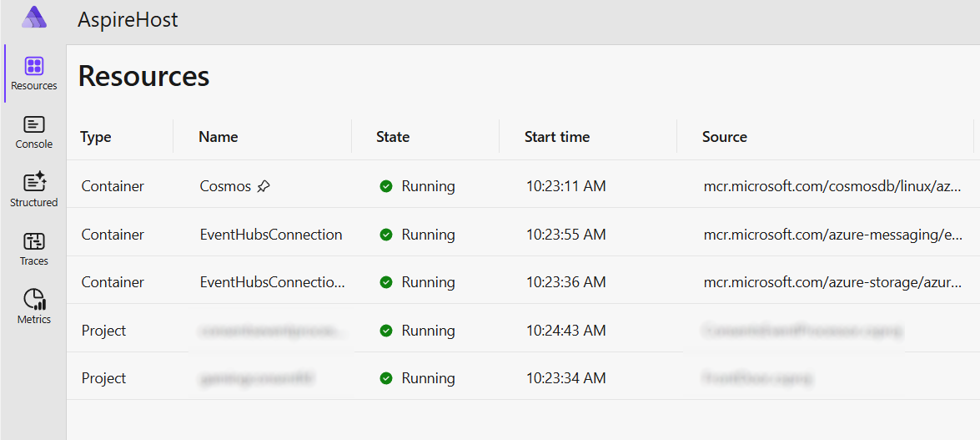
Task: Click Project type in 10:24:43 AM row
Action: pyautogui.click(x=103, y=331)
